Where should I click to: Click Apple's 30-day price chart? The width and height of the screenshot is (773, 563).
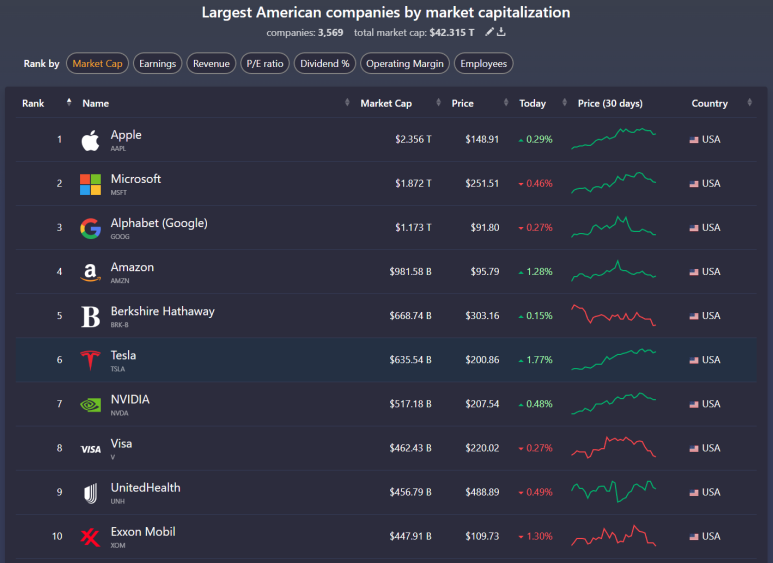tap(613, 139)
